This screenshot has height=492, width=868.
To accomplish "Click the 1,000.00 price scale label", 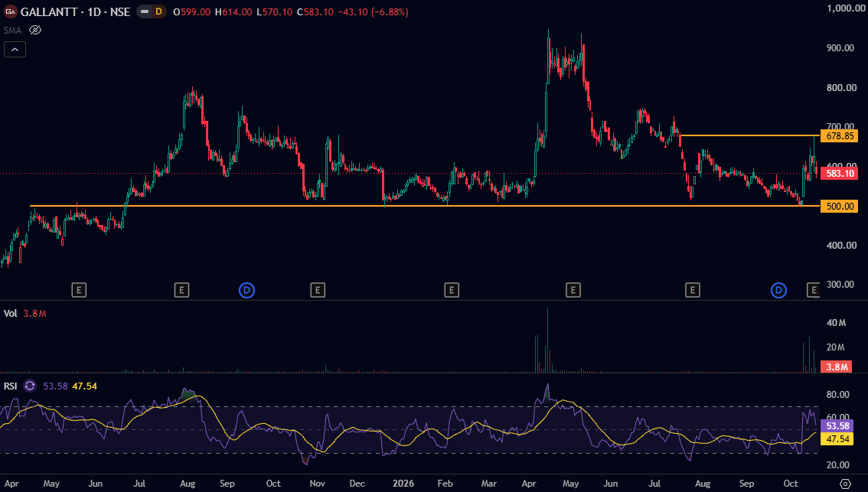I will pyautogui.click(x=846, y=8).
